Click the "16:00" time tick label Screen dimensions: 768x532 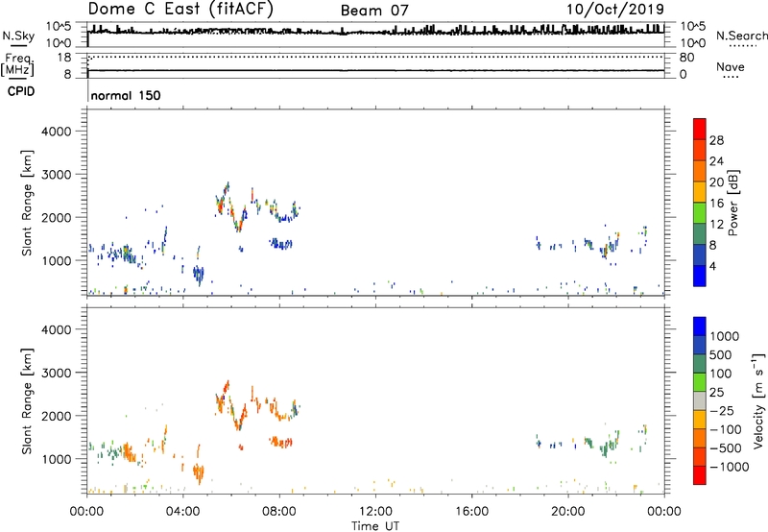coord(471,512)
